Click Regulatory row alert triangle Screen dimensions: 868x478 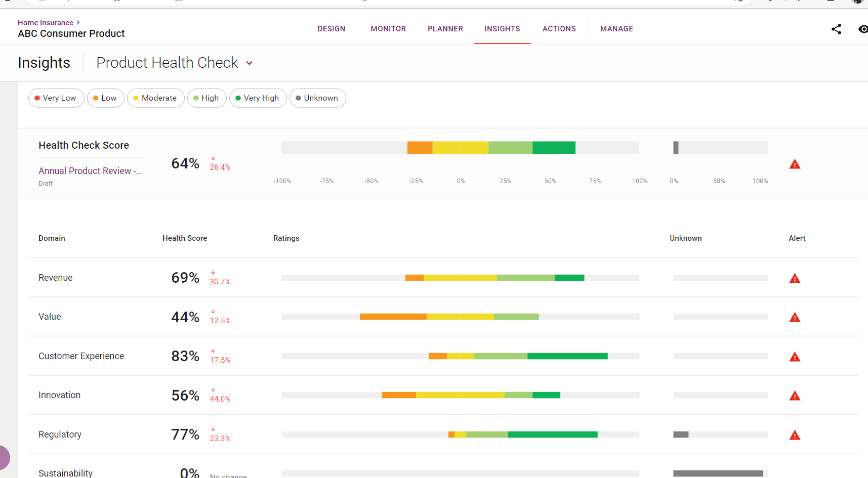click(x=795, y=436)
